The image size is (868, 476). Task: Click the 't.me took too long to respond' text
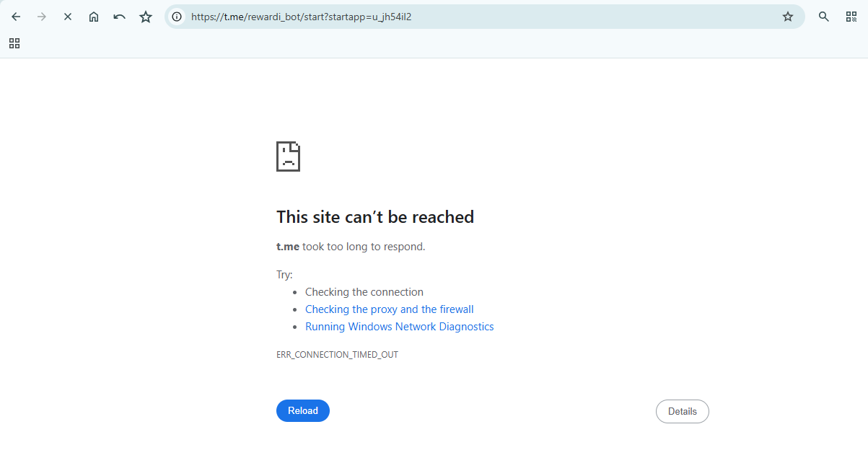(351, 247)
